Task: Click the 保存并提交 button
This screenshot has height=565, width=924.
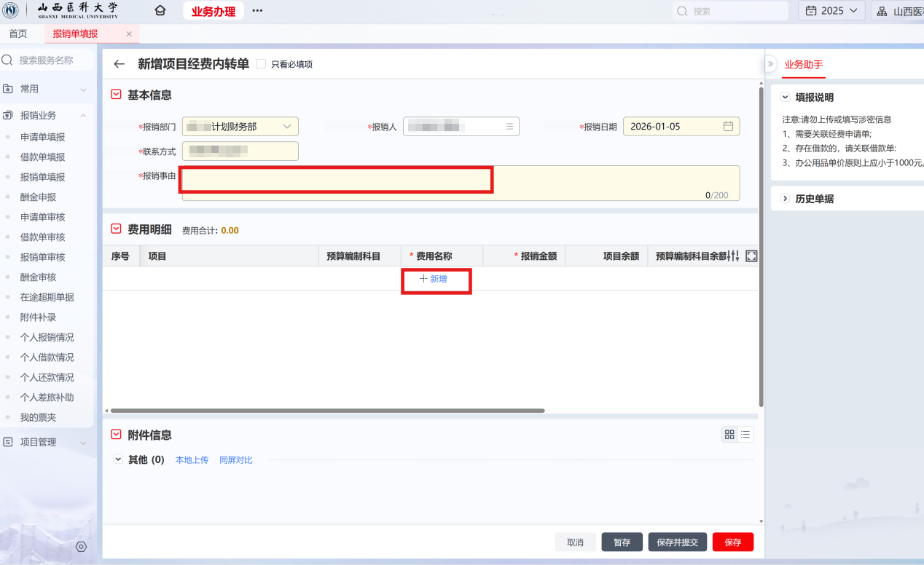Action: (677, 542)
